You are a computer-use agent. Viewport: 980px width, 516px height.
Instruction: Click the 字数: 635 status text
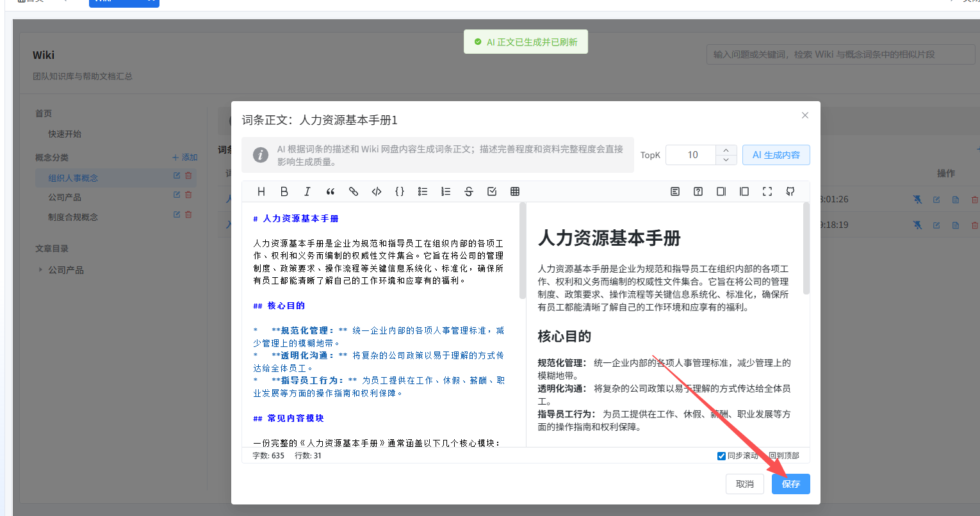point(268,456)
